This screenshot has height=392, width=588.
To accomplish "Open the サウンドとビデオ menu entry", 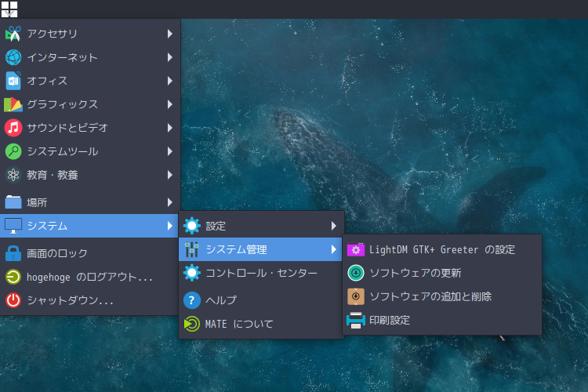I will [x=89, y=128].
